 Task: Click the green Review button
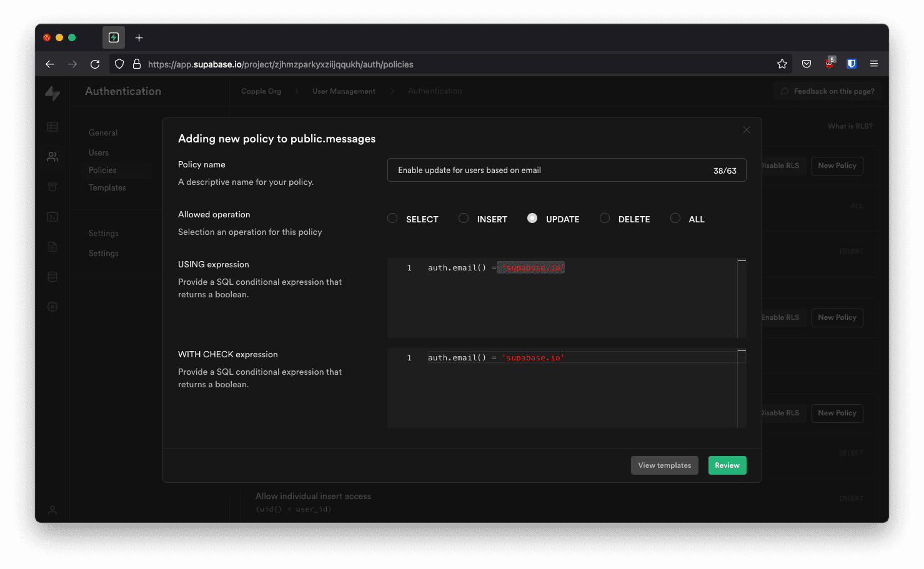[727, 465]
